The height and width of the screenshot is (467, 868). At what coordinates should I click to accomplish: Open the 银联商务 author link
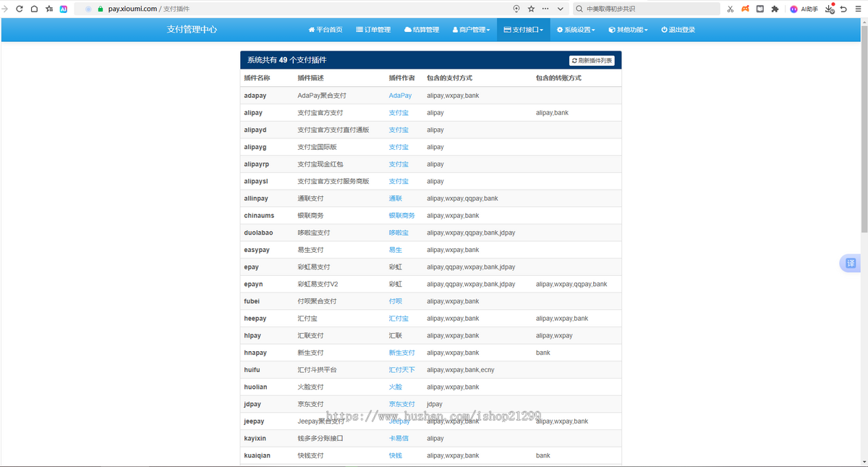[x=402, y=216]
